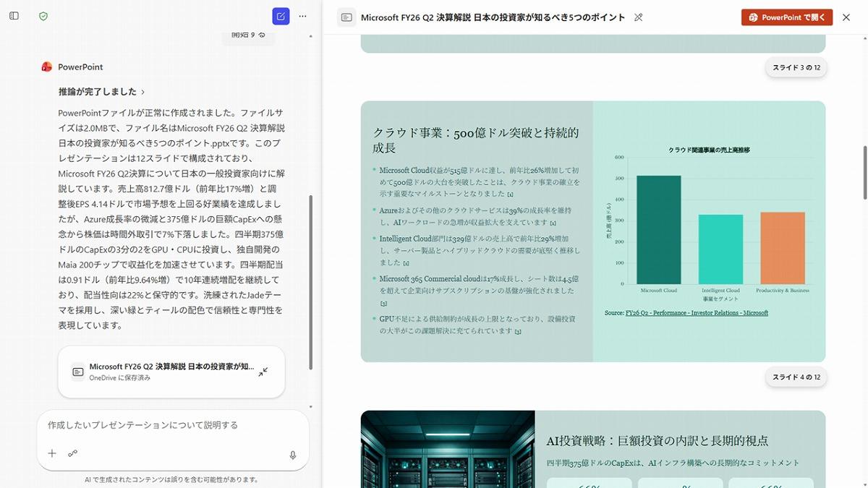Image resolution: width=868 pixels, height=488 pixels.
Task: Close the presentation preview pane
Action: [846, 17]
